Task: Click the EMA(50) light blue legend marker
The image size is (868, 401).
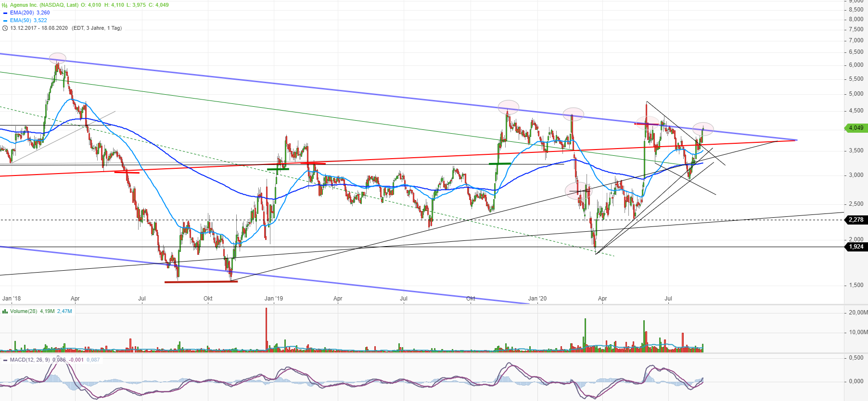Action: pyautogui.click(x=5, y=21)
